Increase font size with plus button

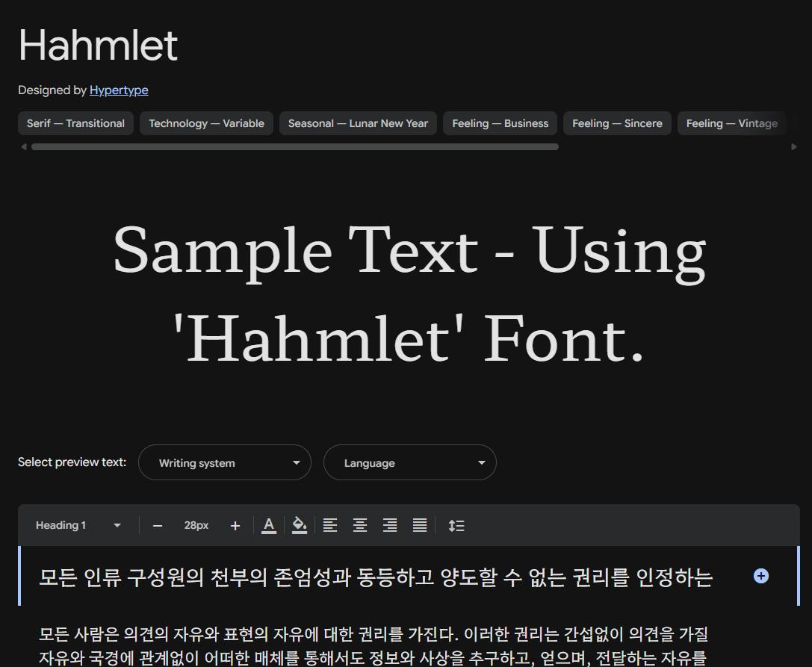(x=235, y=526)
